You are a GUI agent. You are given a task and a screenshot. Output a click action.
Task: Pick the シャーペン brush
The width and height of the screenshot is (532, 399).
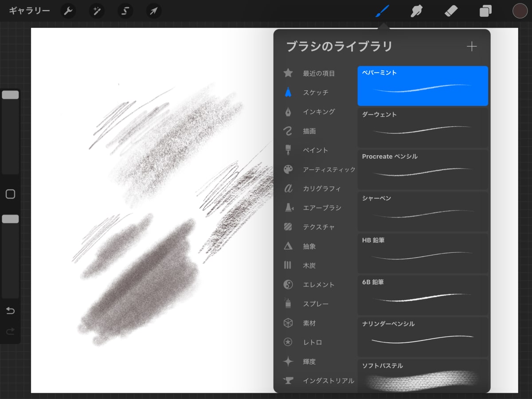423,211
